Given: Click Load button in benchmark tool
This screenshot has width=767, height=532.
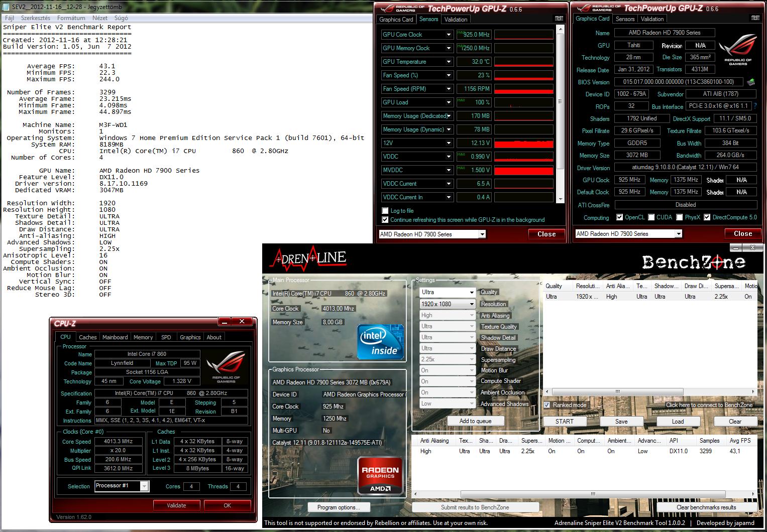Looking at the screenshot, I should pyautogui.click(x=678, y=421).
